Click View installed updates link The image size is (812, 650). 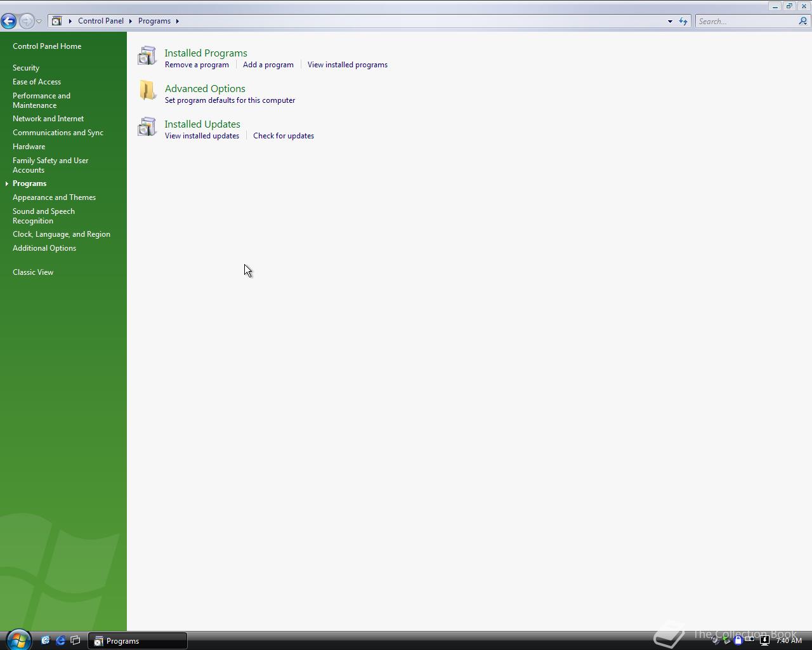(x=202, y=136)
